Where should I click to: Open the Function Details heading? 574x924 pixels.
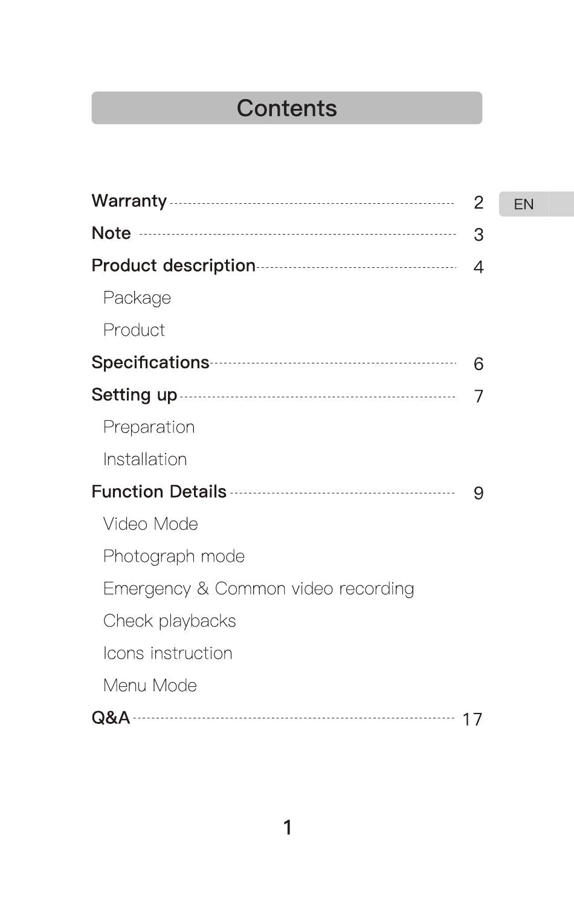point(159,492)
